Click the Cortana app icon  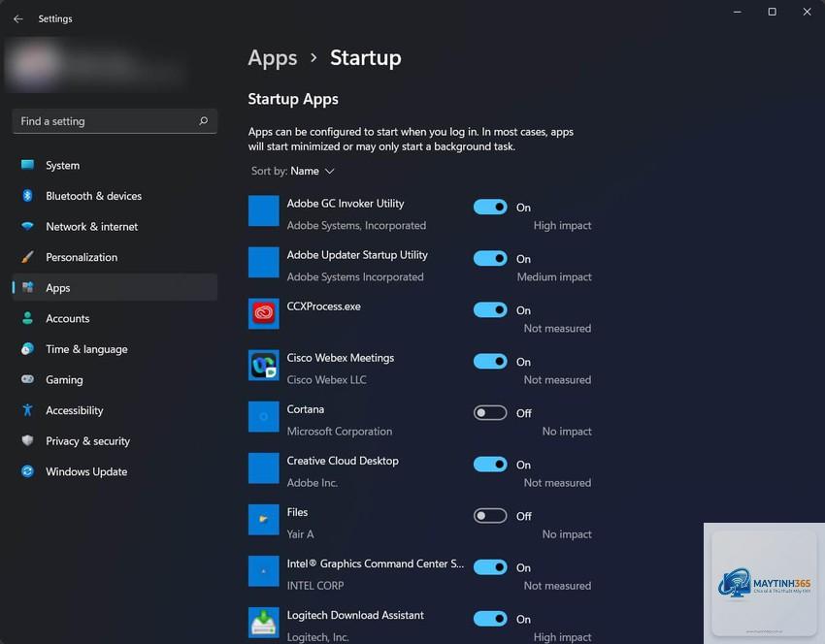[x=264, y=417]
